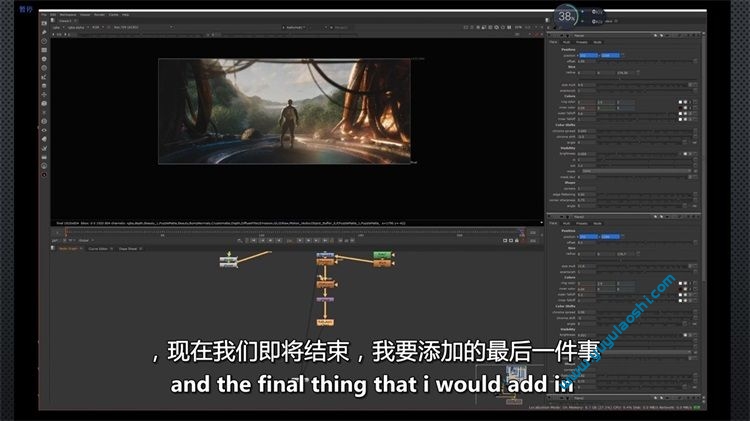Open the 3D nodes toolbar icon

click(x=44, y=103)
